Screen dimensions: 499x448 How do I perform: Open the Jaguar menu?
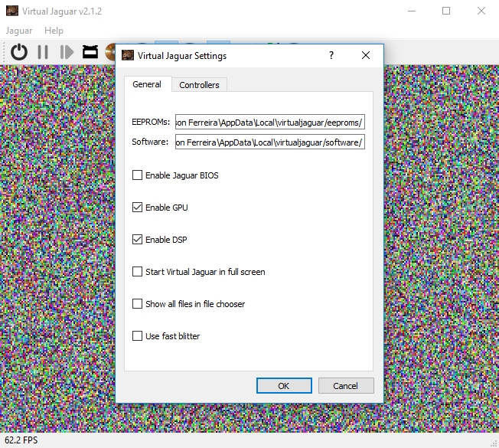pyautogui.click(x=19, y=31)
